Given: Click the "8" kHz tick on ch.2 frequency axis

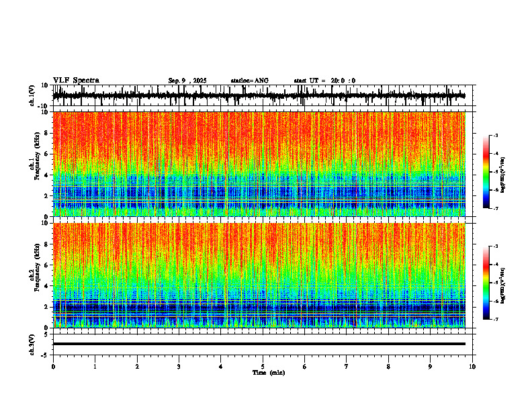Looking at the screenshot, I should (x=46, y=244).
